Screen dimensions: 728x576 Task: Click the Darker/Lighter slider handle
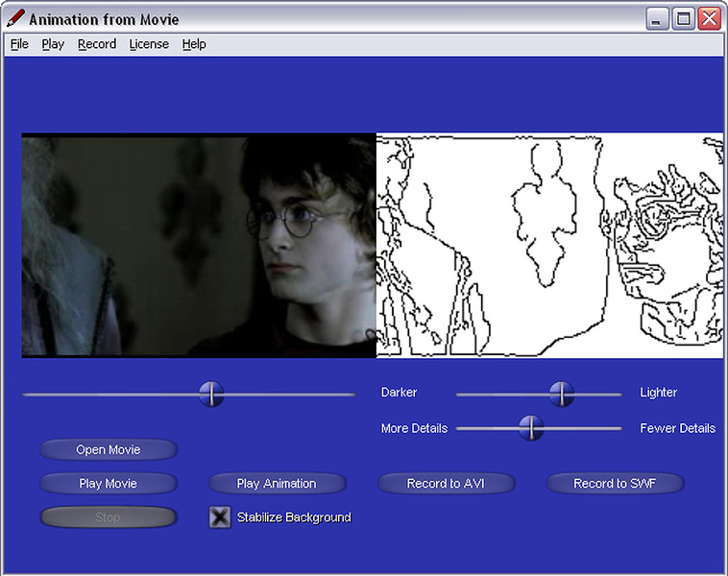(562, 394)
